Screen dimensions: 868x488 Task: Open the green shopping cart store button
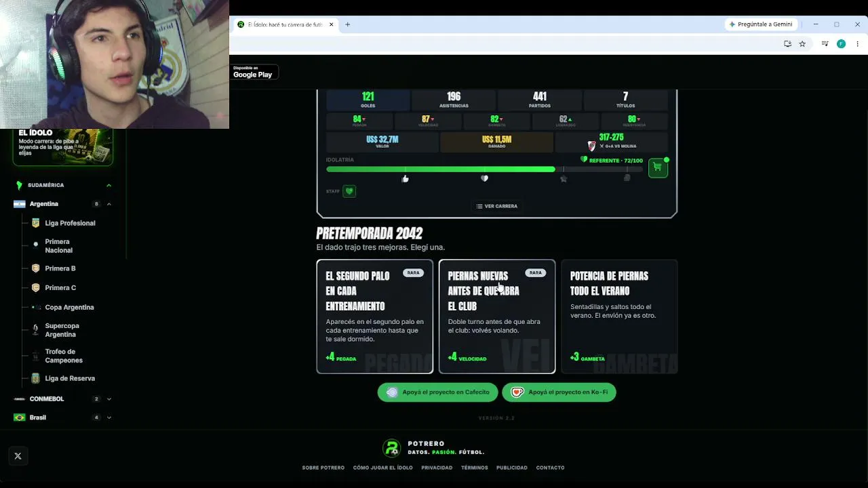657,167
